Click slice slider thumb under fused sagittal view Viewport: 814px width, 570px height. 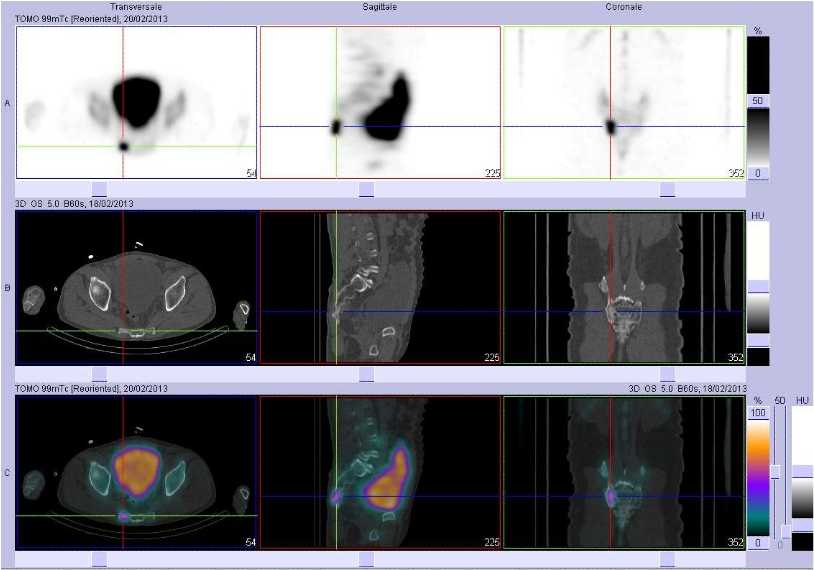[x=367, y=560]
